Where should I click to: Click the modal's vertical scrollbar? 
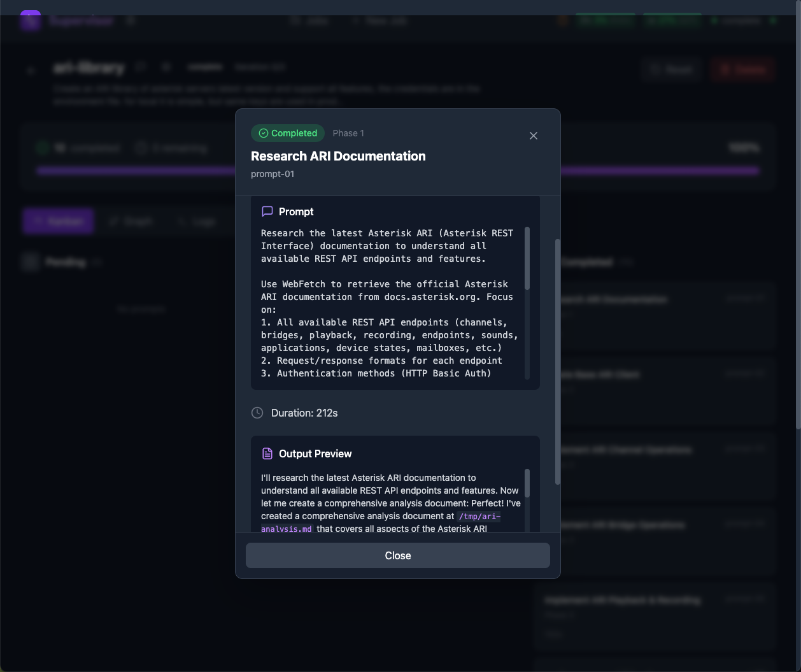(556, 357)
